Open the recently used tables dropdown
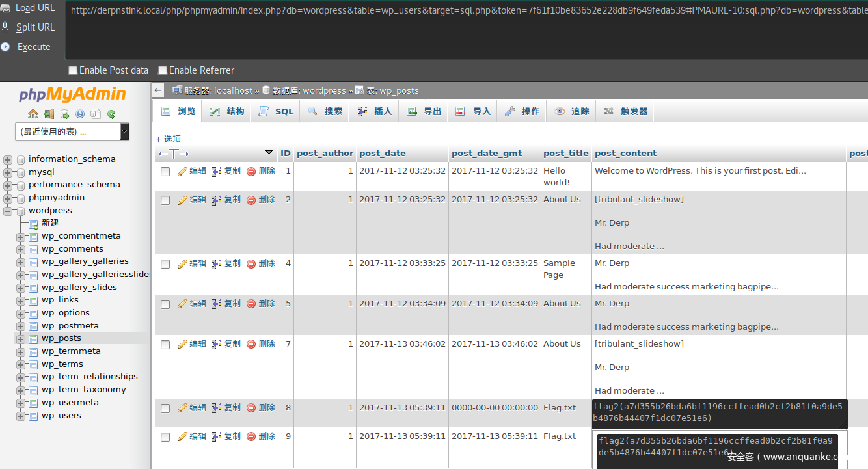The width and height of the screenshot is (868, 469). 72,131
